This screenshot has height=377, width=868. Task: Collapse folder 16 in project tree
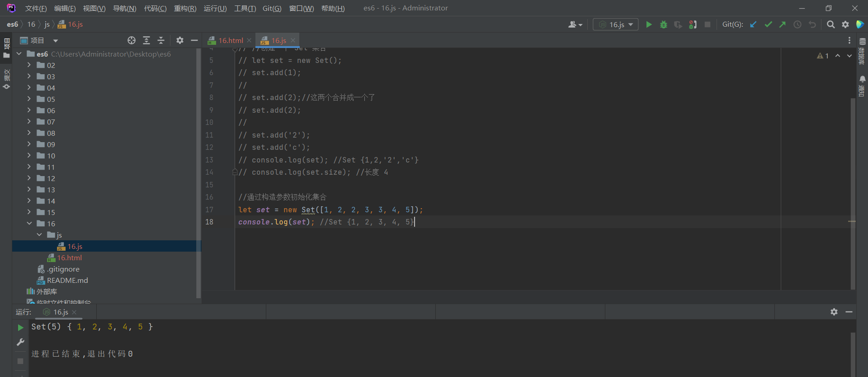pyautogui.click(x=29, y=223)
